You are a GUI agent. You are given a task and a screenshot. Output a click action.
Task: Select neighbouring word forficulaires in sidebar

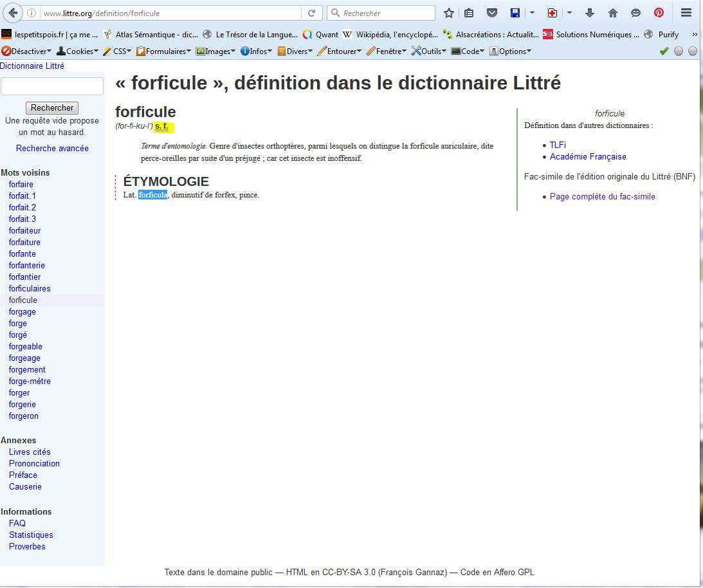(30, 288)
